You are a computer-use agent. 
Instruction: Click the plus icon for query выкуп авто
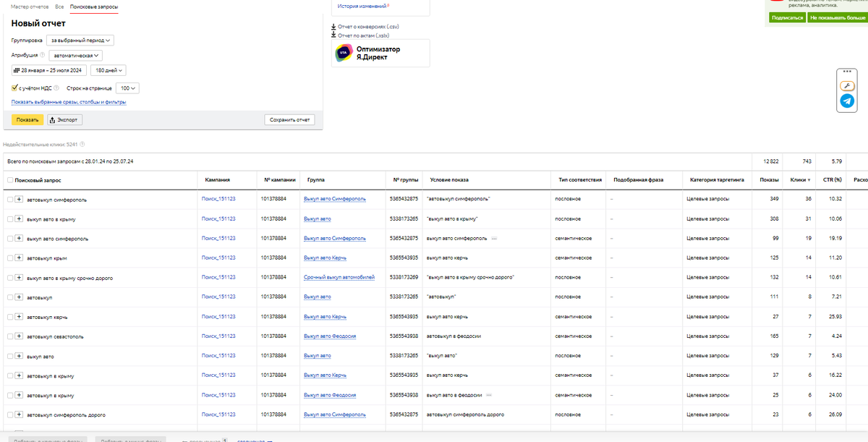pos(20,356)
